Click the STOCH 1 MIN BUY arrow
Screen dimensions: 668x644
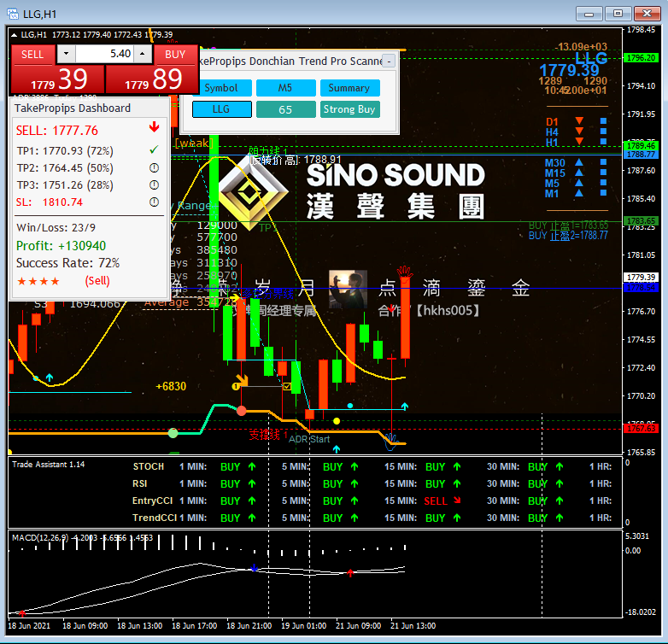(252, 467)
